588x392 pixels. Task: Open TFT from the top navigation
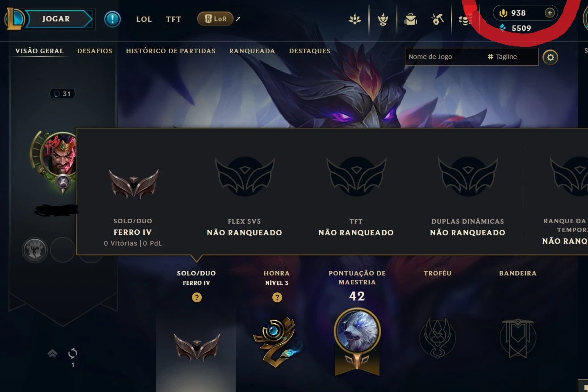point(174,19)
